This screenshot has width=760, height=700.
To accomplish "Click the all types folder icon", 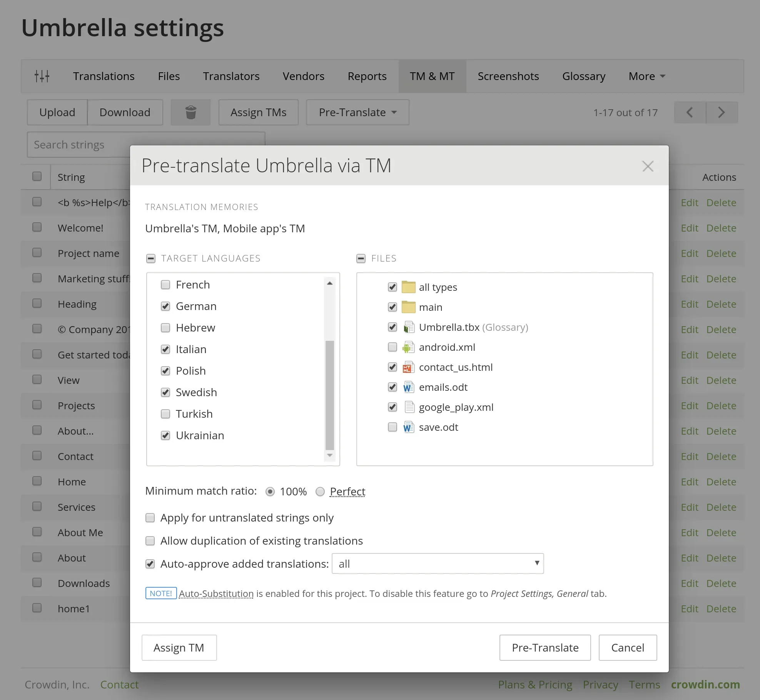I will coord(408,287).
